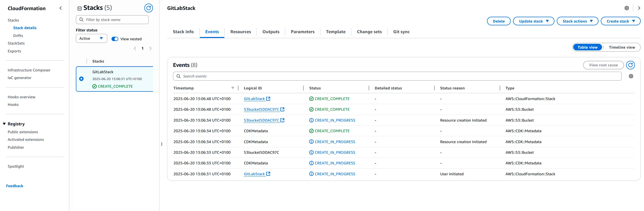
Task: Open StackSets in the navigation
Action: (x=16, y=43)
